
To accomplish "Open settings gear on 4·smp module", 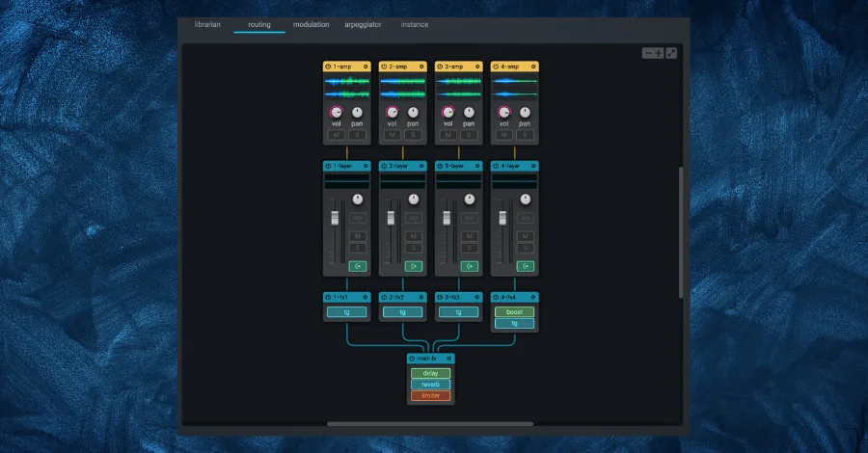I will [533, 67].
